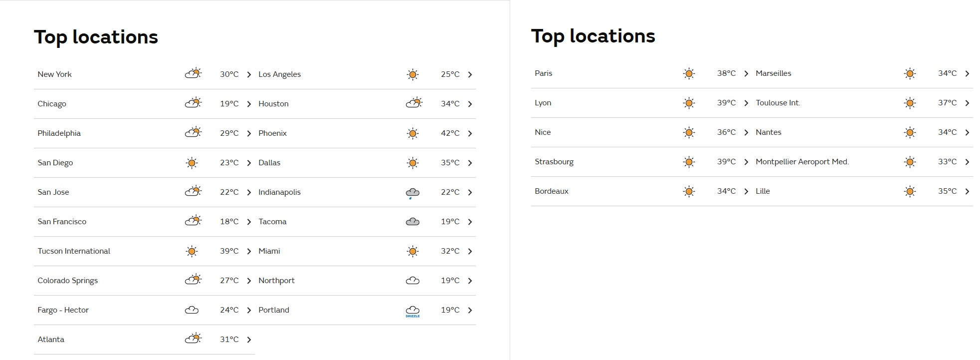
Task: Click the drizzle icon next to Portland
Action: pos(412,312)
